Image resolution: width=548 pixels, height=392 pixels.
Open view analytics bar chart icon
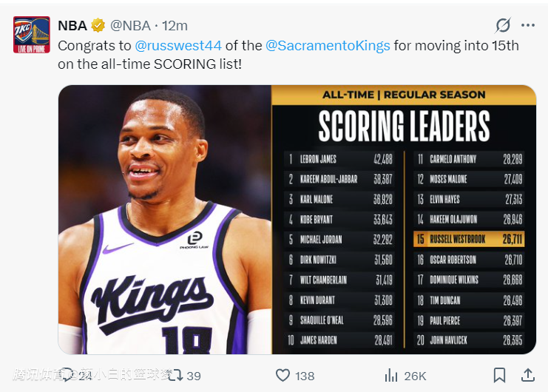tap(391, 376)
